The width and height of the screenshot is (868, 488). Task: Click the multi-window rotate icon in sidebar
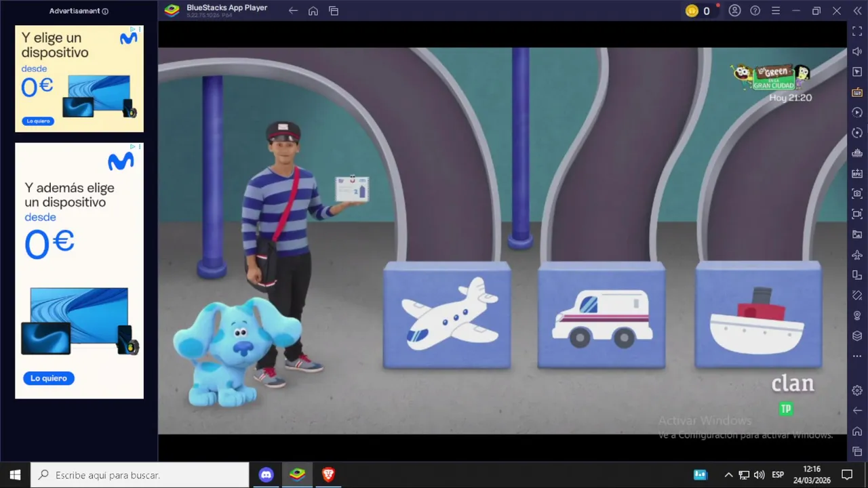point(857,275)
